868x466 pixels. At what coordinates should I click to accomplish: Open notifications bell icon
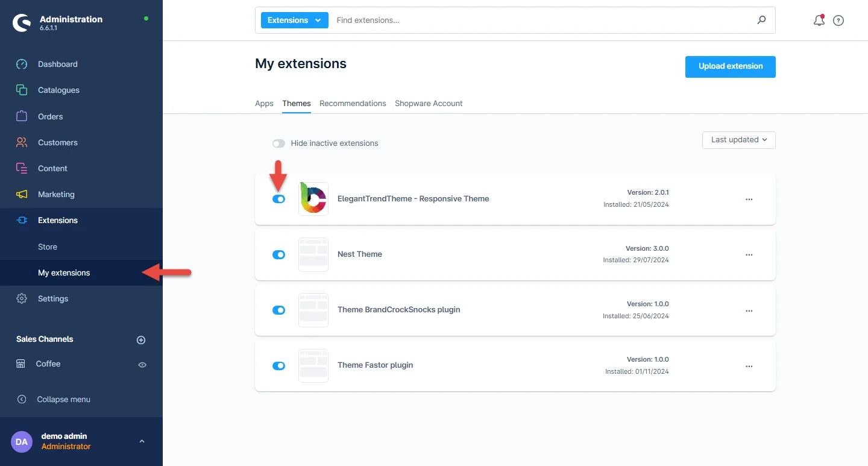[819, 20]
